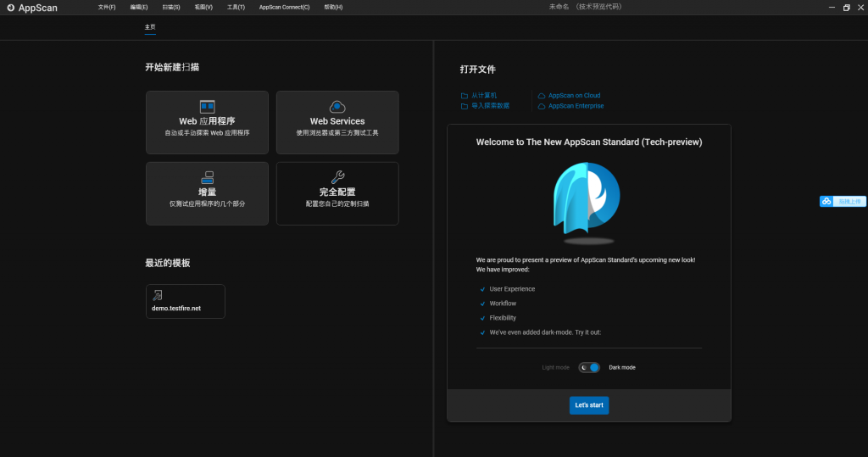This screenshot has width=868, height=457.
Task: Click the 完全配置 wrench icon
Action: pyautogui.click(x=337, y=177)
